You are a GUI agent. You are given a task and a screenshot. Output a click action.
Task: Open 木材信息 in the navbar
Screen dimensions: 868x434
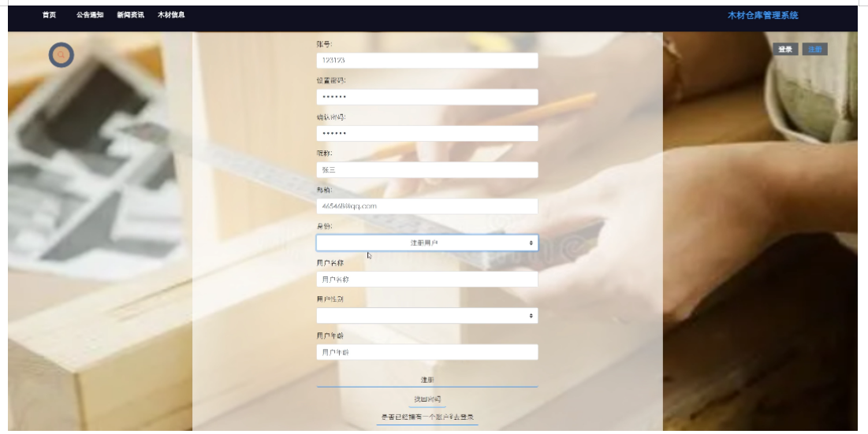point(171,15)
